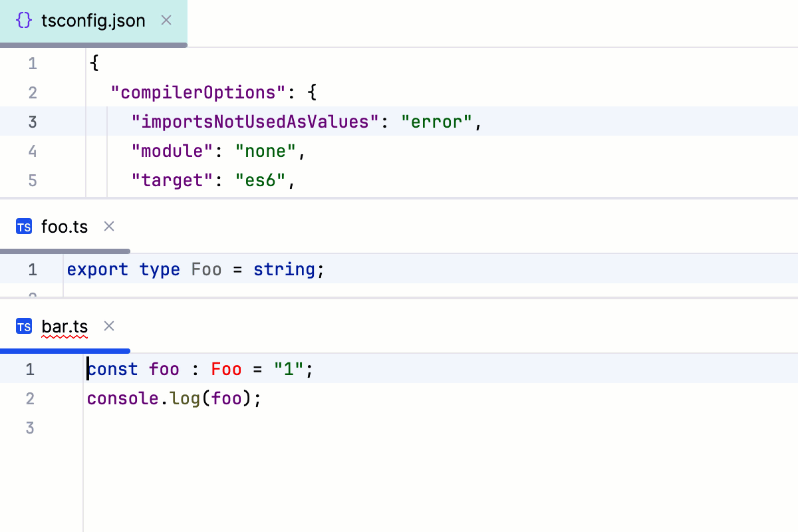Image resolution: width=798 pixels, height=532 pixels.
Task: Switch to the tsconfig.json tab
Action: pos(93,21)
